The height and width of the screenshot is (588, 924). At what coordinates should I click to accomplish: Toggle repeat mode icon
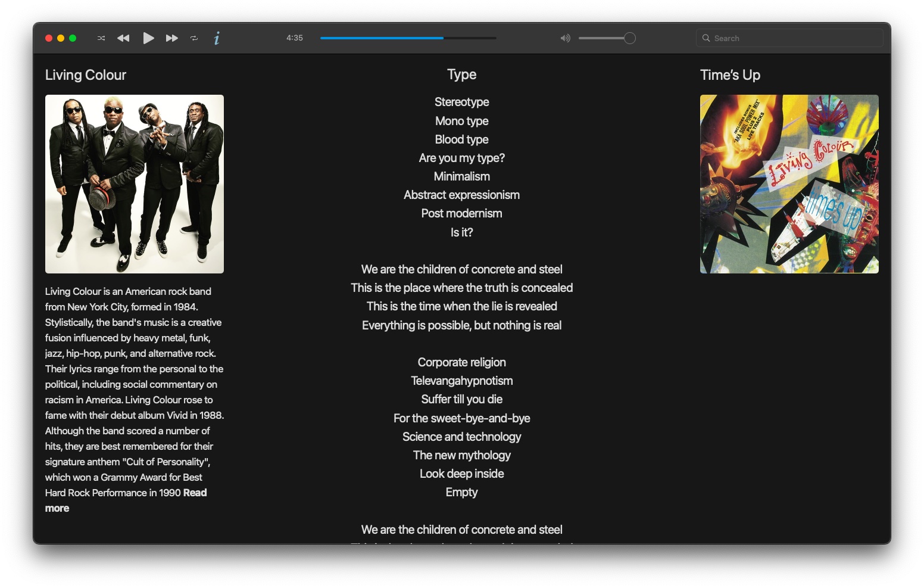click(194, 38)
